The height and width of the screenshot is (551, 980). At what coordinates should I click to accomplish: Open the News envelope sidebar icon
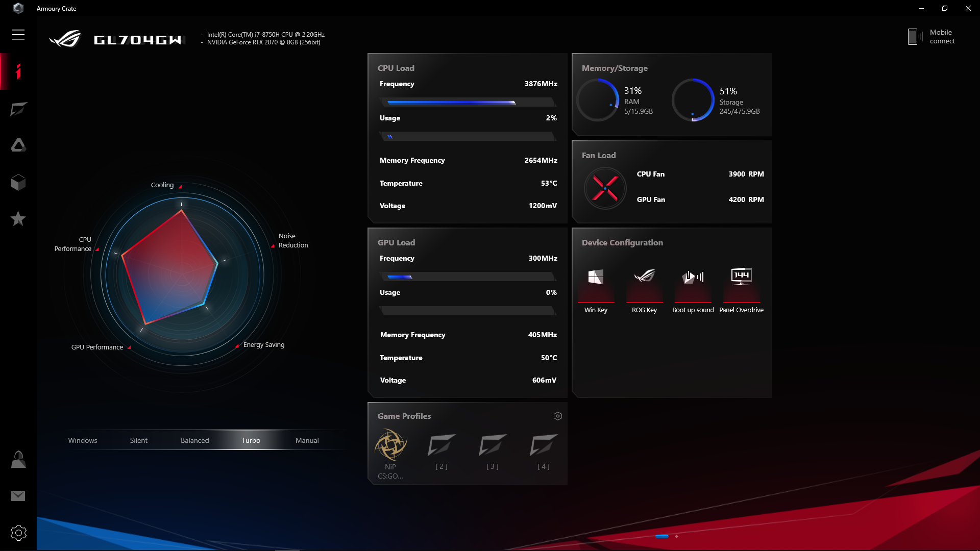pyautogui.click(x=18, y=496)
